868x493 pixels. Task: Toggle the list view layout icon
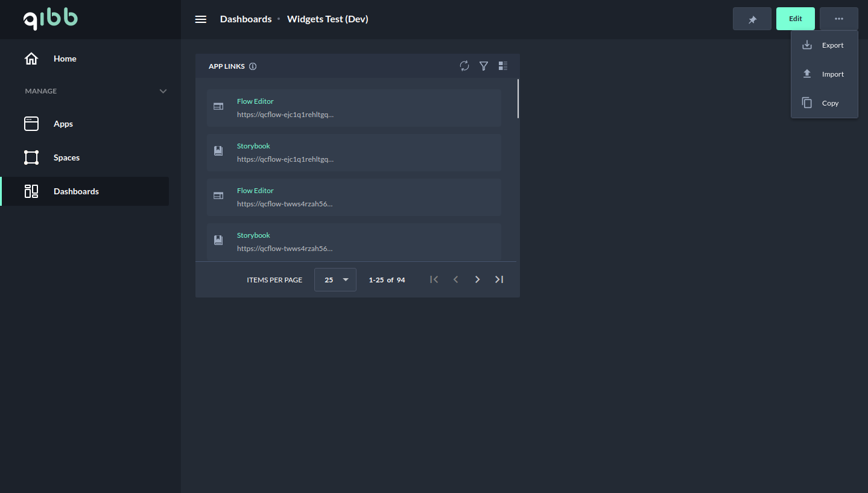click(503, 66)
